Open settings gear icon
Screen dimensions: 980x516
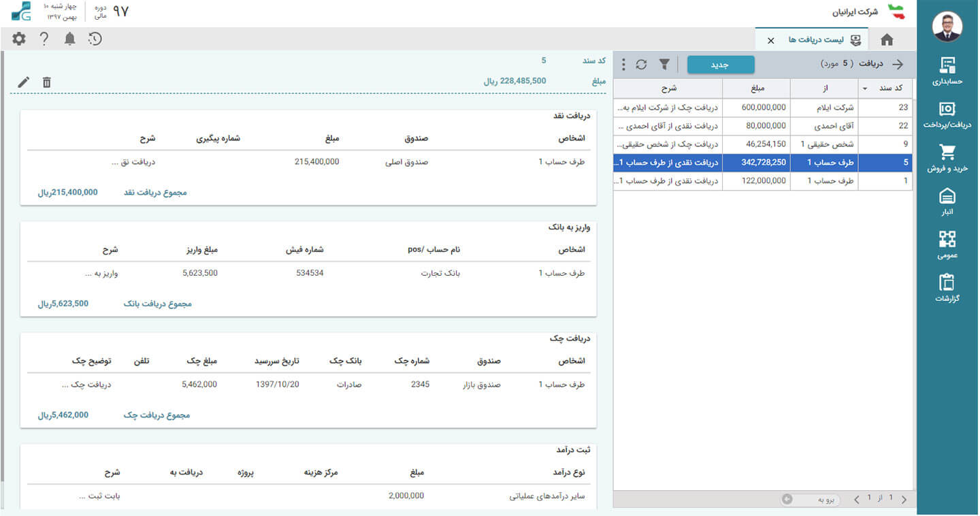pos(19,39)
